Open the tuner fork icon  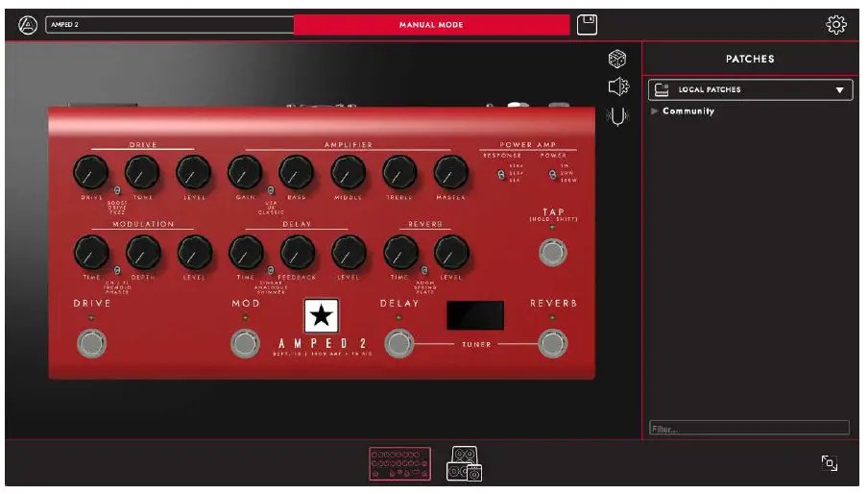coord(617,116)
